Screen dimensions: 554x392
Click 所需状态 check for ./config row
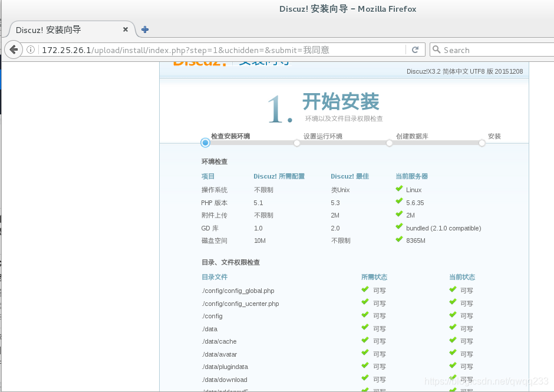(365, 315)
